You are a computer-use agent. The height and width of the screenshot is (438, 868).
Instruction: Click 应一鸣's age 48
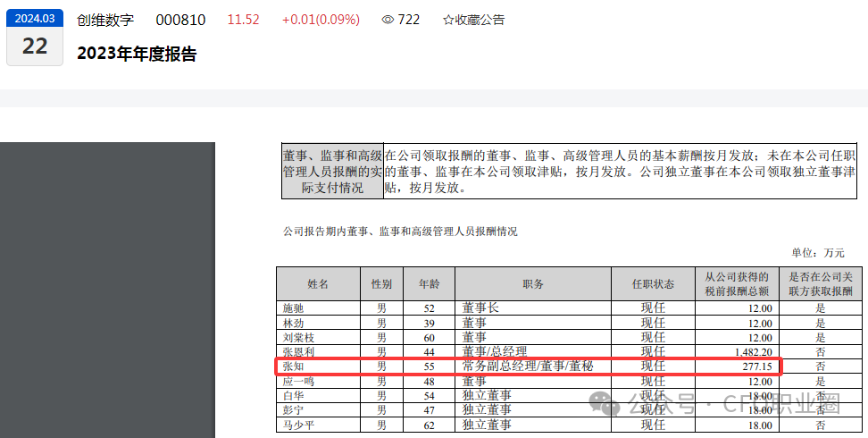coord(429,382)
